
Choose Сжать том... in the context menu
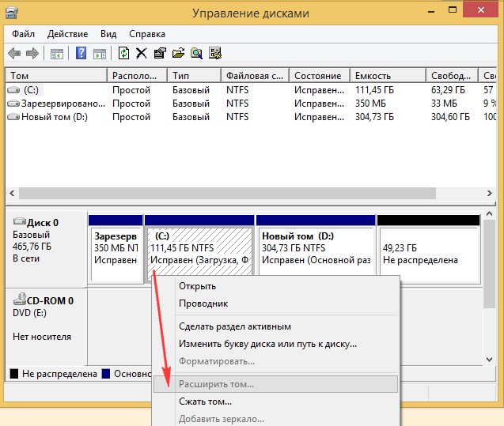[276, 401]
